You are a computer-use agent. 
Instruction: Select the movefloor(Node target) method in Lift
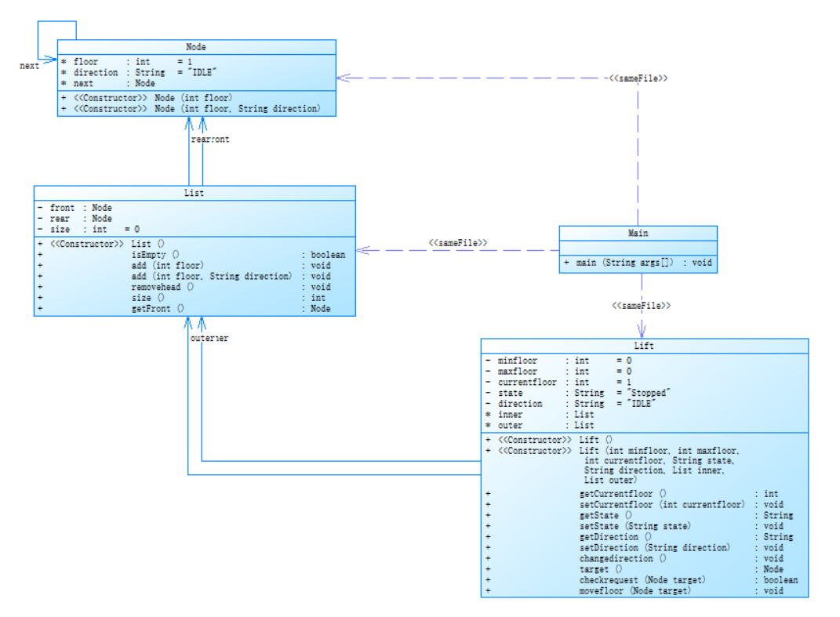coord(635,590)
